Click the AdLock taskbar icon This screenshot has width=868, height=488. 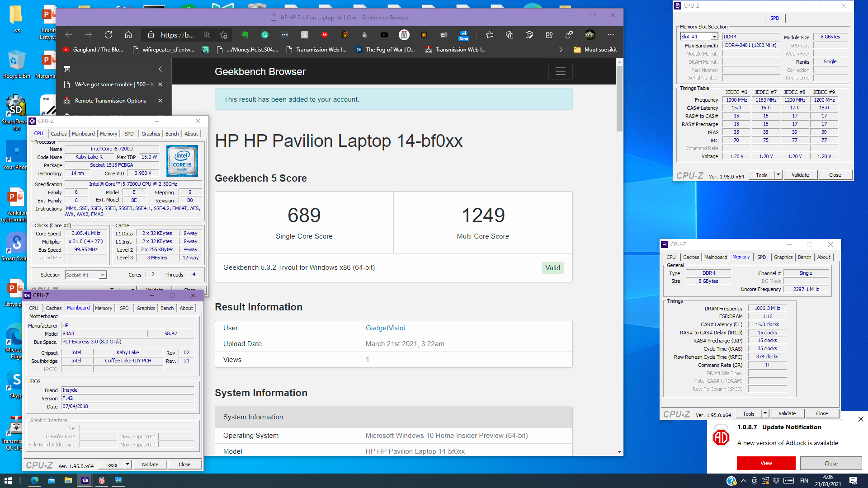(102, 480)
